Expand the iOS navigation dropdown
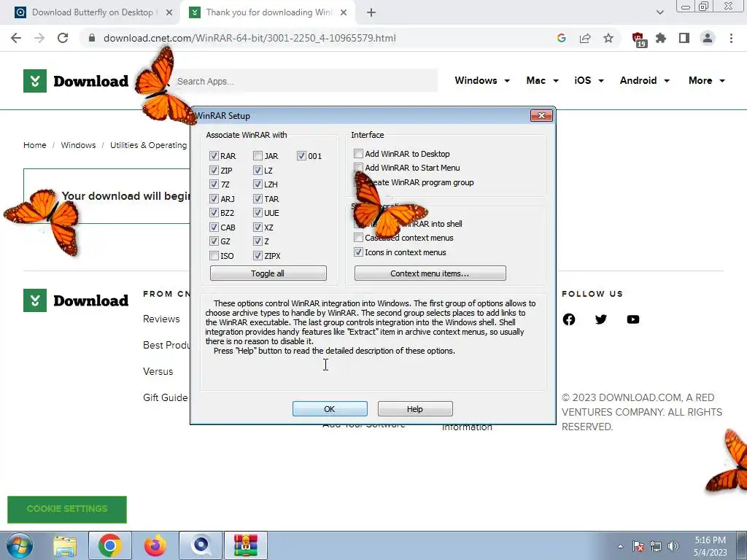This screenshot has height=560, width=747. coord(589,80)
